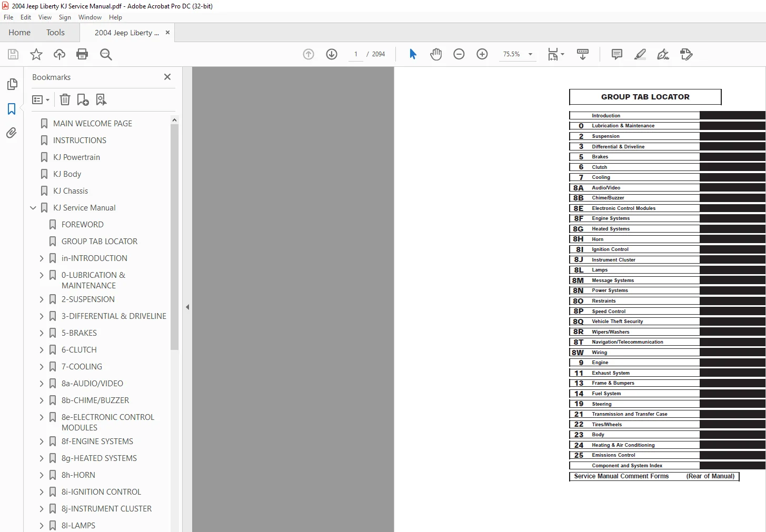
Task: Click the stamp tool icon
Action: [x=687, y=54]
